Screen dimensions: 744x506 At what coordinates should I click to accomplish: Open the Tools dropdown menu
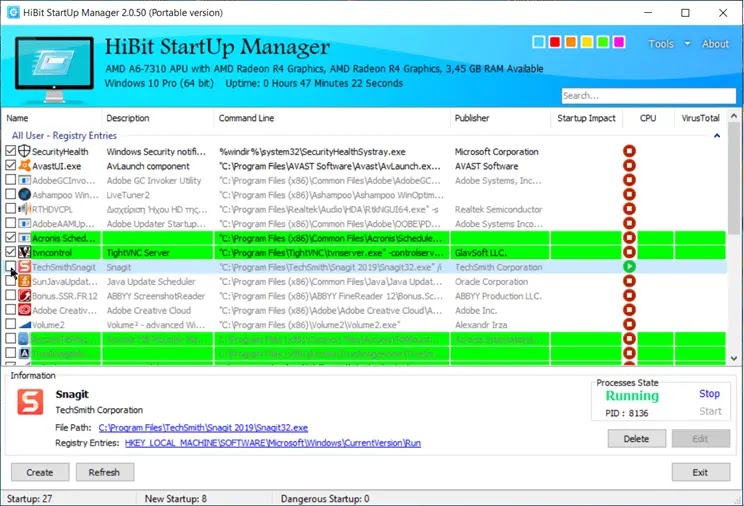(669, 44)
